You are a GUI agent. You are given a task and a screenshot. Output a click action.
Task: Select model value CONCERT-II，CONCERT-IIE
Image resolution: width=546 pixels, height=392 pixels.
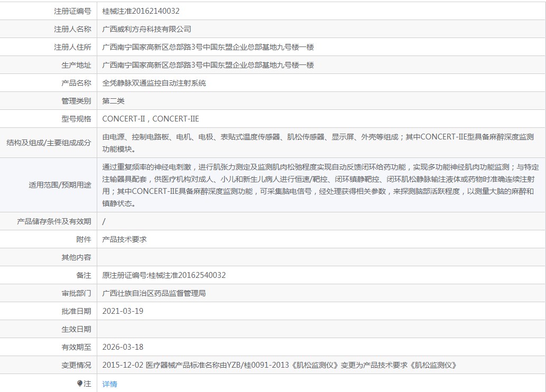point(151,119)
